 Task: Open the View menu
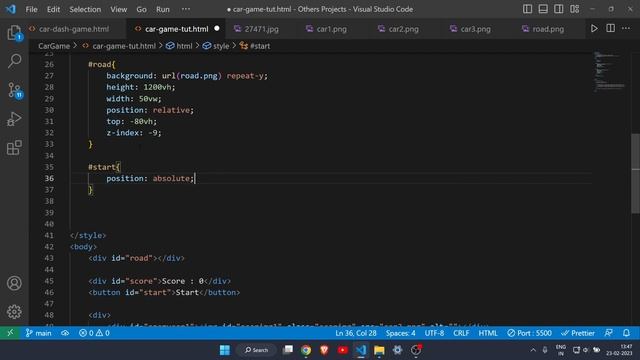coord(118,9)
